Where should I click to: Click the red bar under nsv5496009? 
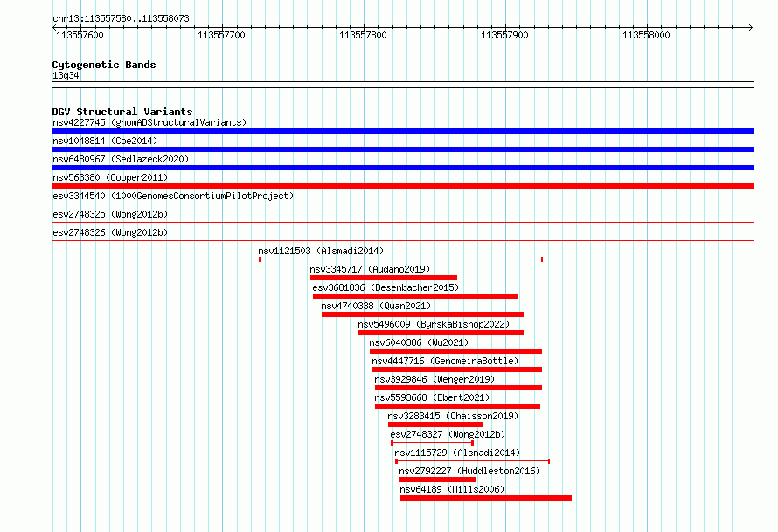tap(441, 333)
